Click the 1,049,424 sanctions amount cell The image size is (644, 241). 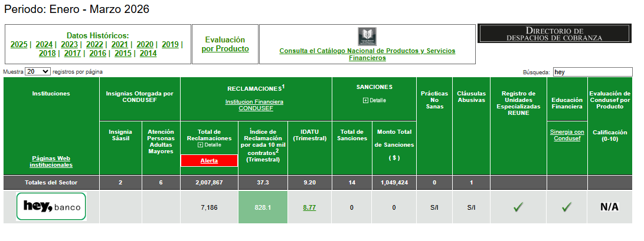394,183
